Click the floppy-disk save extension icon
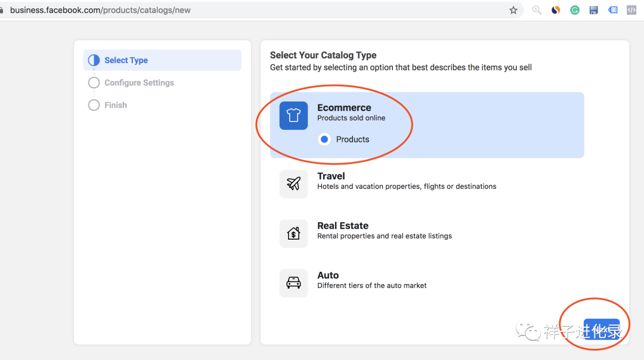The height and width of the screenshot is (360, 644). [593, 10]
